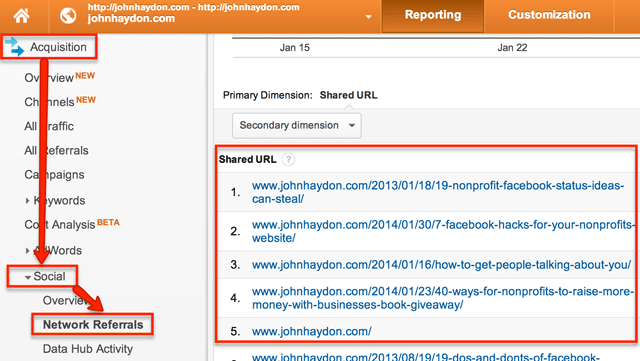Image resolution: width=640 pixels, height=361 pixels.
Task: Open Acquisition Overview report
Action: click(49, 78)
